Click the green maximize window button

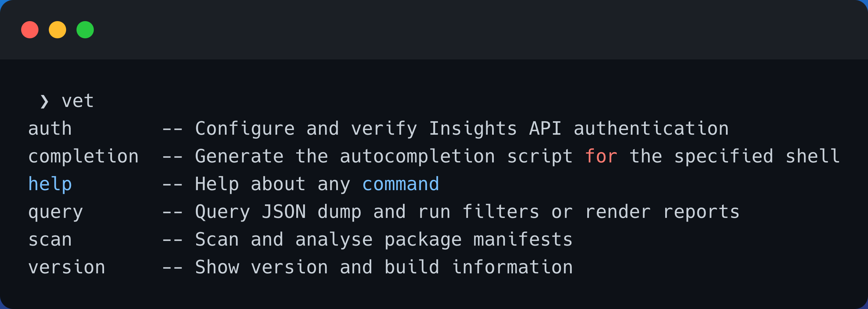click(85, 30)
